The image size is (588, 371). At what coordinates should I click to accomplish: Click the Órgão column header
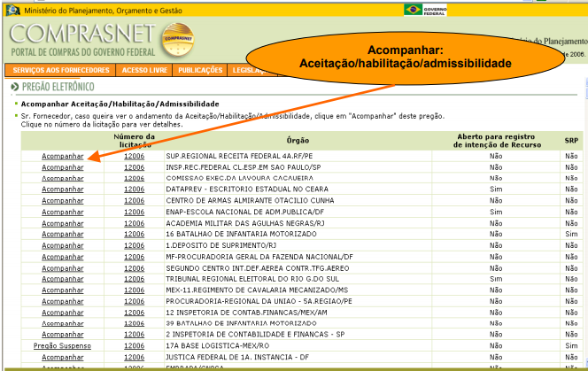click(298, 140)
